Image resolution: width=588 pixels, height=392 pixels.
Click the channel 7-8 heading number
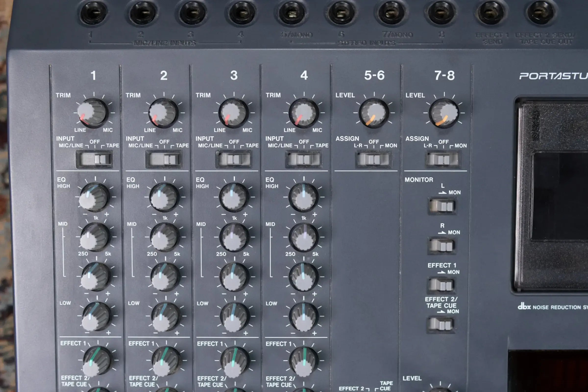coord(444,75)
